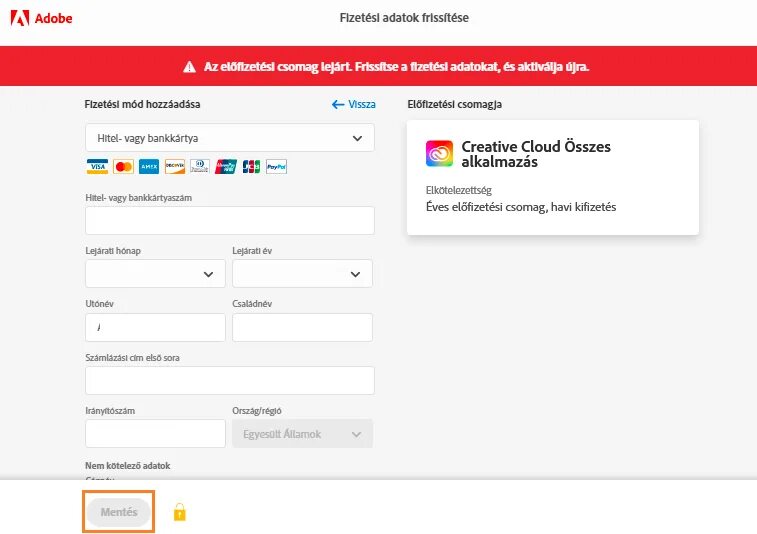Click the UnionPay card icon
757x534 pixels.
(226, 167)
